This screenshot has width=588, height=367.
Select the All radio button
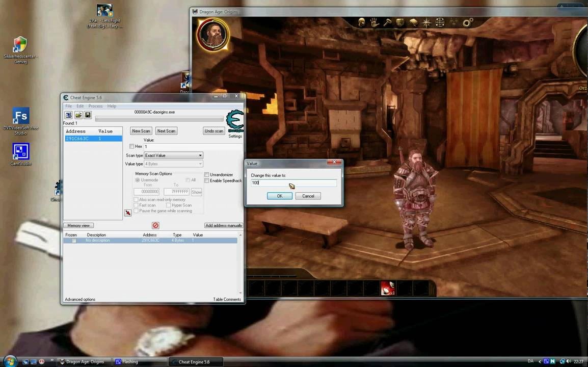coord(188,180)
